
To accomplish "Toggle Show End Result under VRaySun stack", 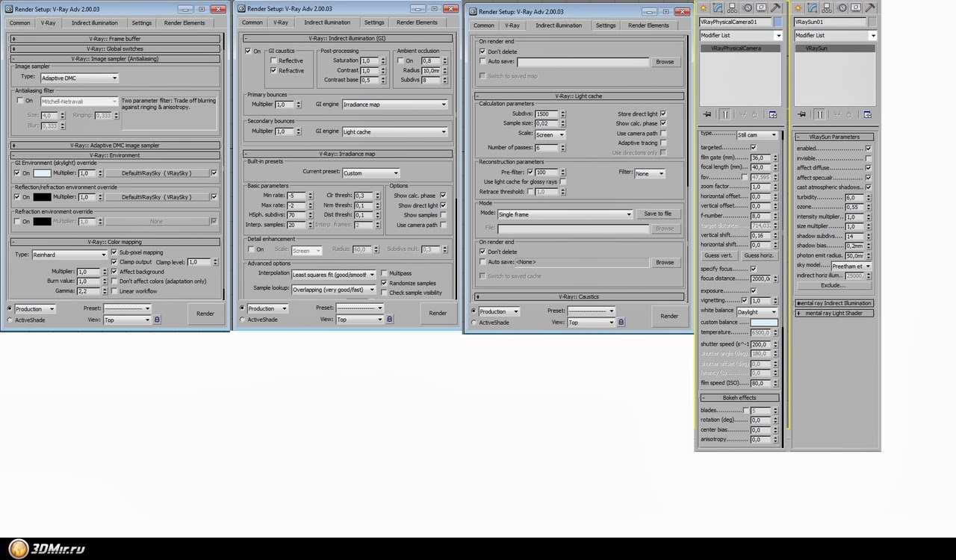I will pos(820,114).
